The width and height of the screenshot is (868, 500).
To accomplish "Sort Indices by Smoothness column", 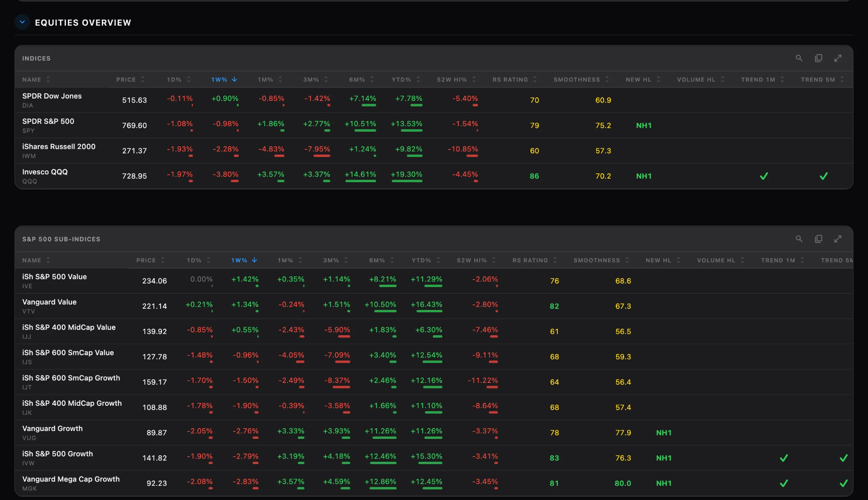I will [x=582, y=79].
